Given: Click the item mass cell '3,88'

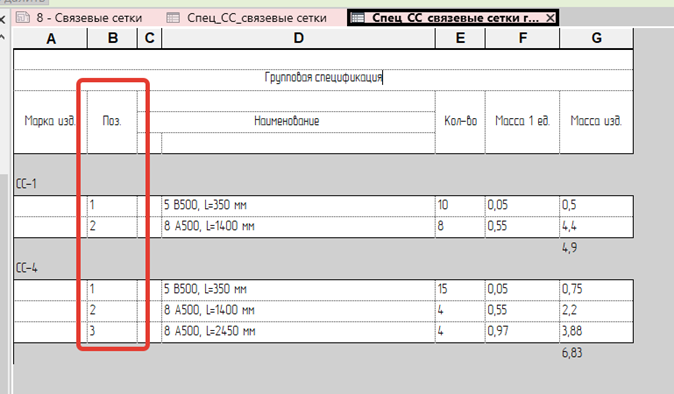Looking at the screenshot, I should 596,332.
